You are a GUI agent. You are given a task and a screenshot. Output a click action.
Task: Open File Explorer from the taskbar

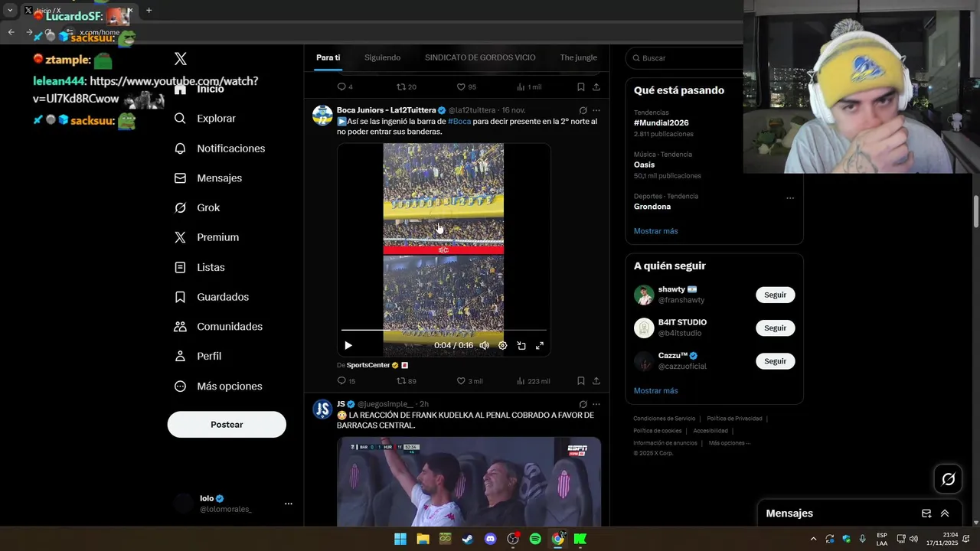423,539
